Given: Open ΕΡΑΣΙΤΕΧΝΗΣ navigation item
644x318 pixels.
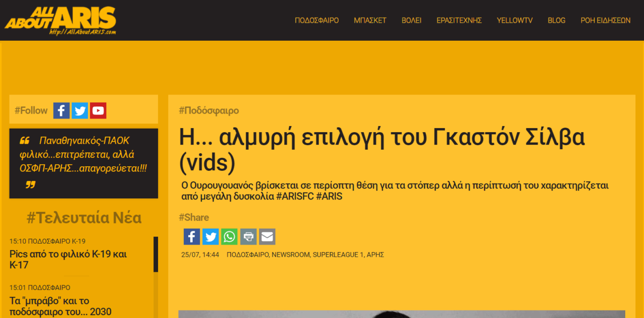Looking at the screenshot, I should point(459,21).
